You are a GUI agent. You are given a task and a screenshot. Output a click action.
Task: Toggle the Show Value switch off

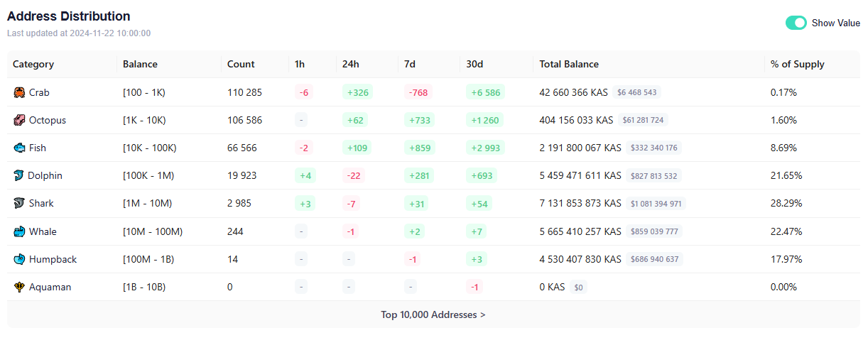click(x=796, y=23)
